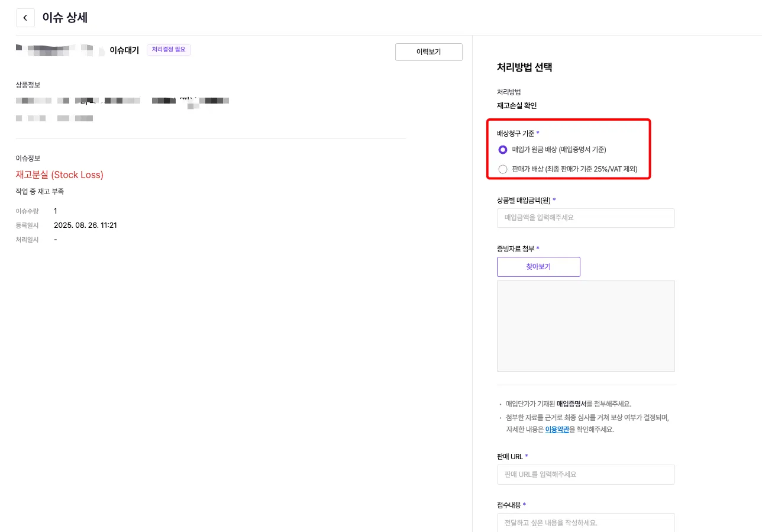Click the 이슈 상세 page title
Viewport: 762px width, 532px height.
click(x=65, y=18)
